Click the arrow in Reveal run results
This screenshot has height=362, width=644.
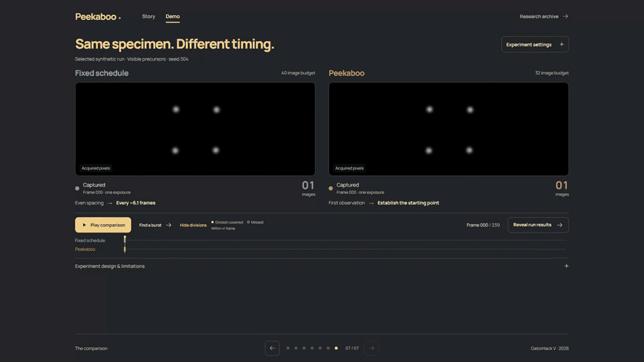pos(560,225)
